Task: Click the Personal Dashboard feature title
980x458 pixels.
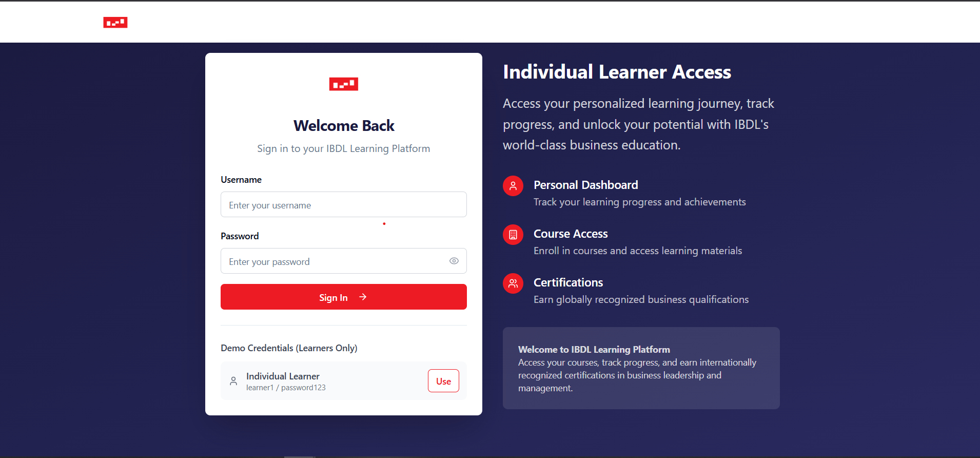Action: 585,185
